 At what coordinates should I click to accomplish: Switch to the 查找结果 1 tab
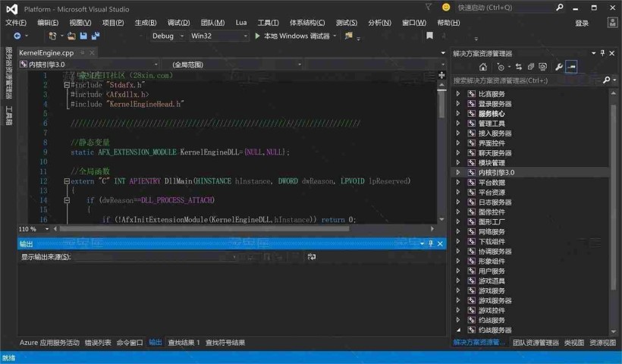click(x=184, y=343)
